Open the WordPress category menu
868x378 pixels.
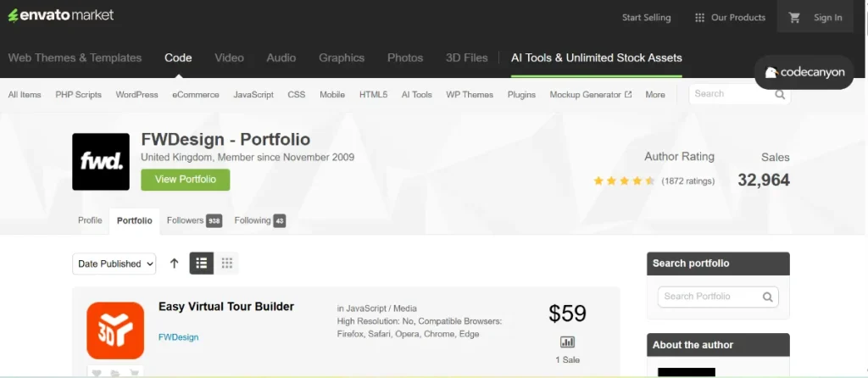(136, 95)
